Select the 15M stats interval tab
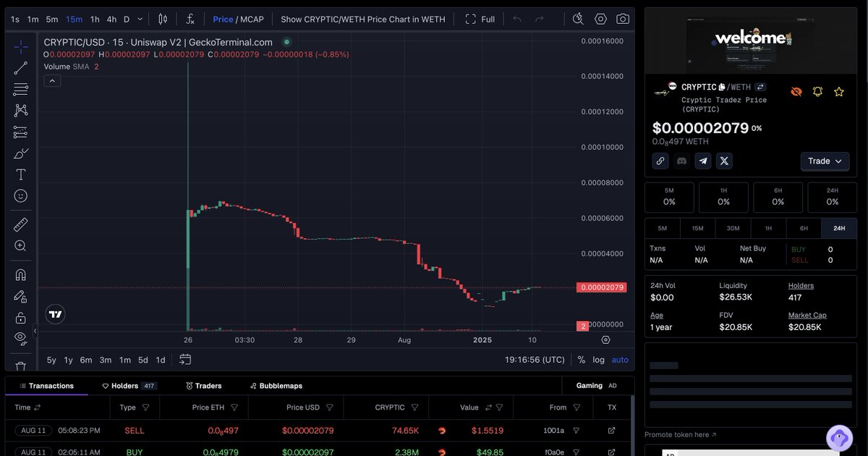868x456 pixels. (x=697, y=228)
